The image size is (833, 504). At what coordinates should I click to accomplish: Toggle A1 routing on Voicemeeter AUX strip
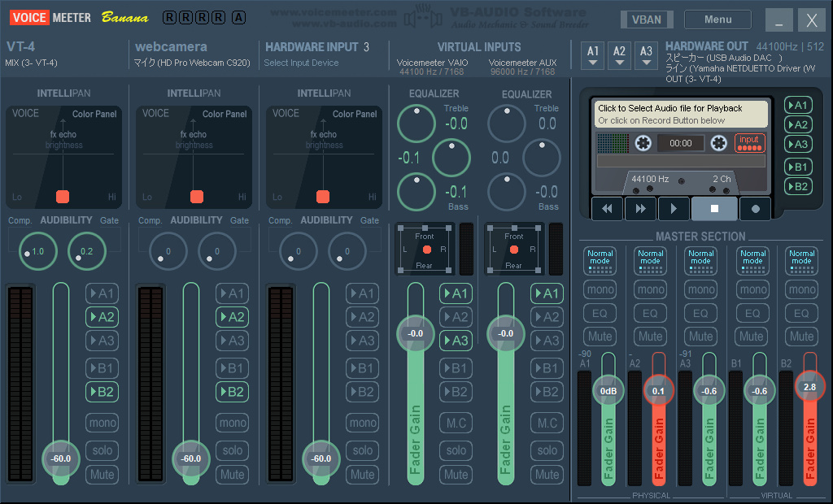(547, 293)
